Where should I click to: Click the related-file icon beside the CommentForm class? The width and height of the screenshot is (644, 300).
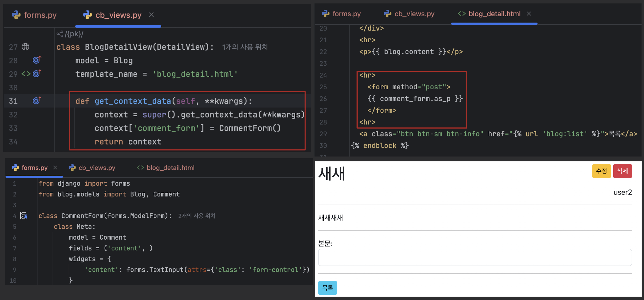[x=24, y=215]
